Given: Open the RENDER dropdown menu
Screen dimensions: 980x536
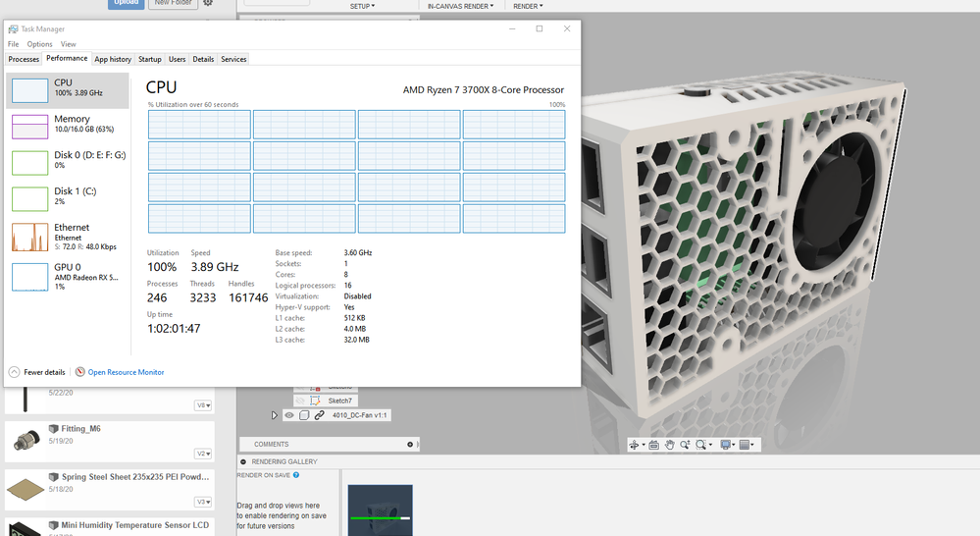Looking at the screenshot, I should [528, 6].
